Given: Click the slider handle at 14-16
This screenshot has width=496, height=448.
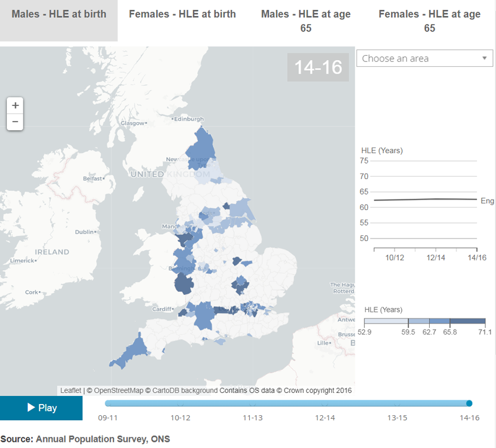Looking at the screenshot, I should [x=469, y=403].
